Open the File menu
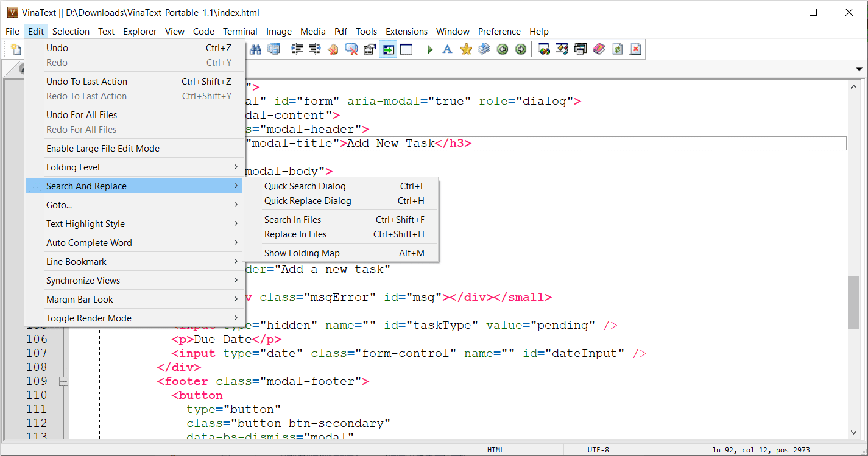This screenshot has height=456, width=868. [x=12, y=31]
